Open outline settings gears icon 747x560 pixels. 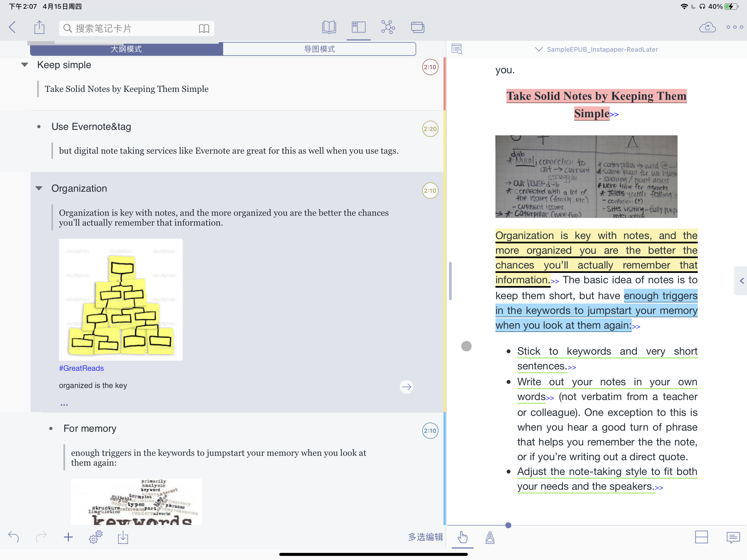(96, 537)
